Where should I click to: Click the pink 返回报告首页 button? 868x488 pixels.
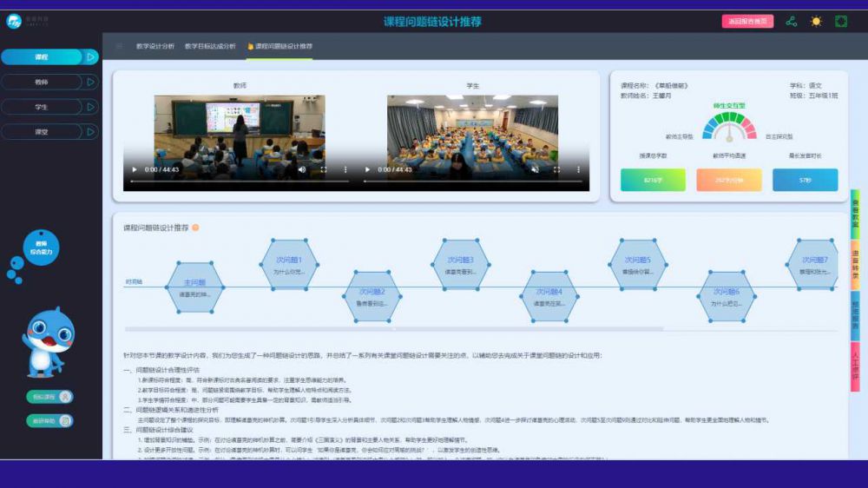coord(746,22)
